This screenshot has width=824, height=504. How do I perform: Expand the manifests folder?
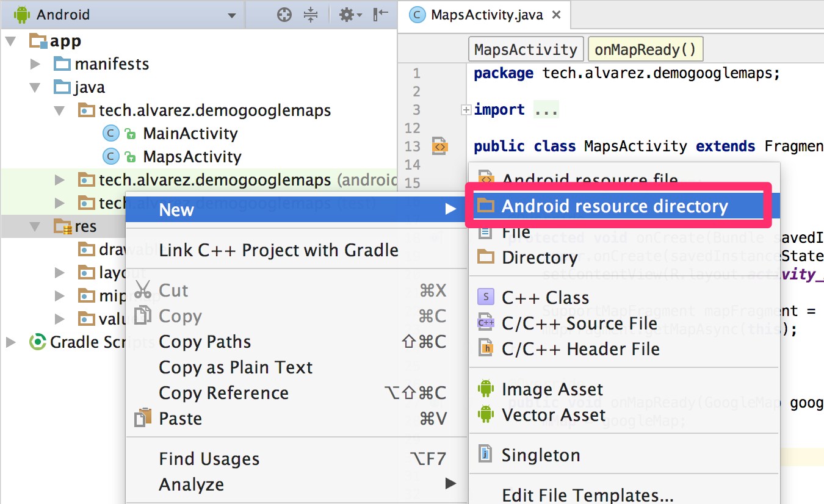tap(35, 64)
